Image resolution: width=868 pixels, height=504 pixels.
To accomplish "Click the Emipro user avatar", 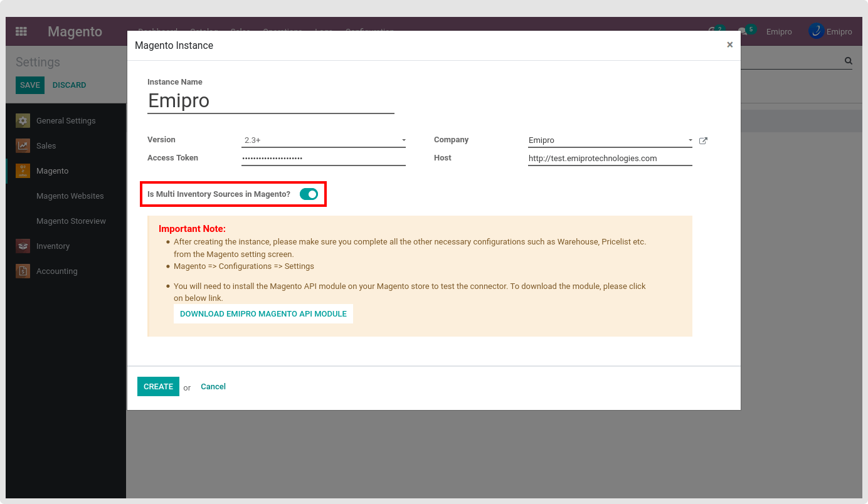I will tap(816, 31).
